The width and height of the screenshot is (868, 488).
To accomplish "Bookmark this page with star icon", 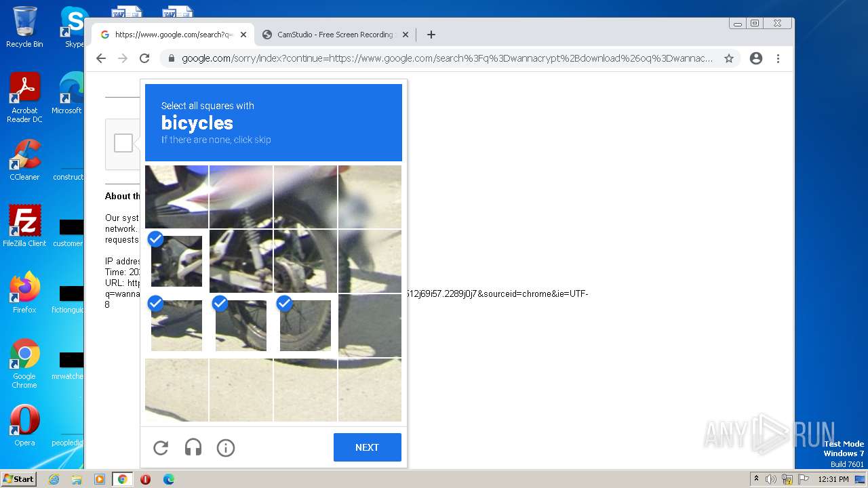I will click(x=729, y=58).
